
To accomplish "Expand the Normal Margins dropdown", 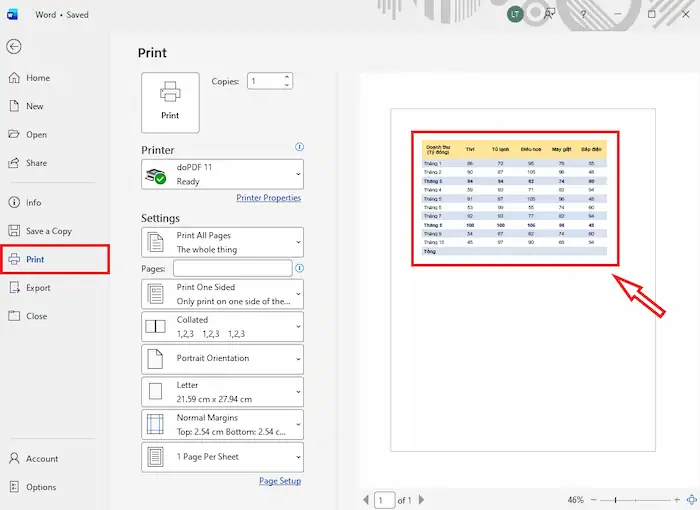I will pos(223,424).
